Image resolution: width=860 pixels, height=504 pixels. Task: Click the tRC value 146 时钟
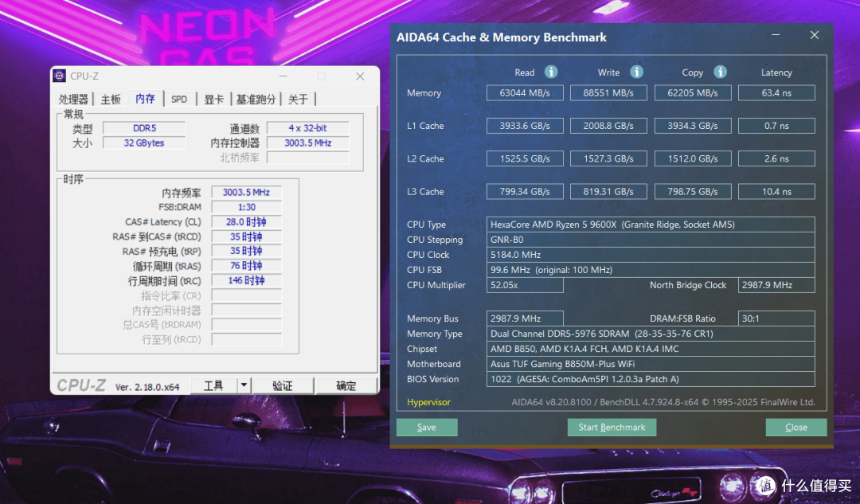tap(246, 280)
